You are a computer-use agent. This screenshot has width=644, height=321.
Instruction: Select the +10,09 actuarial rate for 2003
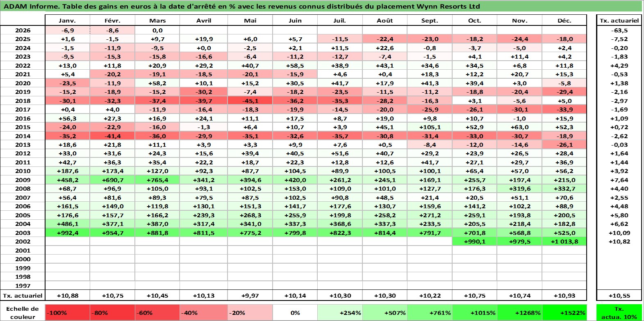619,233
